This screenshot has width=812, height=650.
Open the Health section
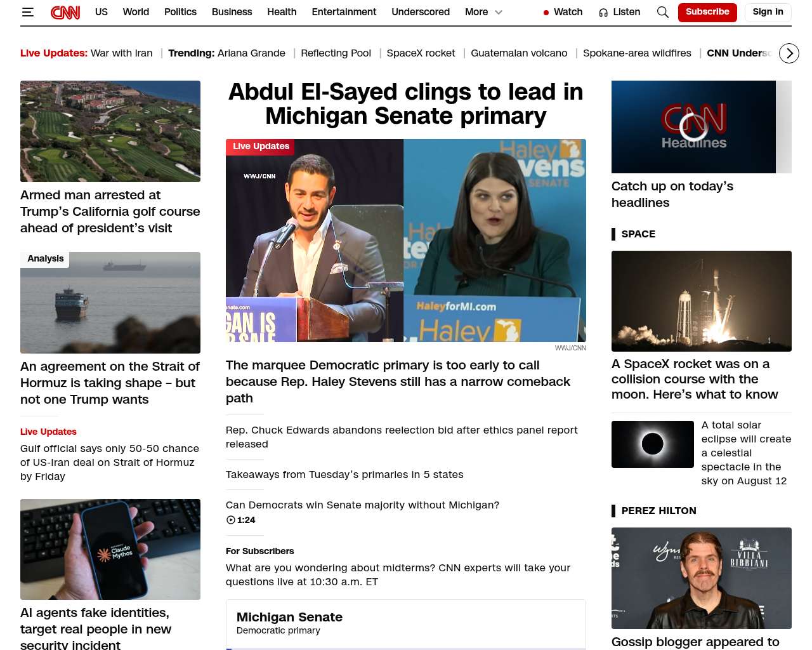pos(282,12)
